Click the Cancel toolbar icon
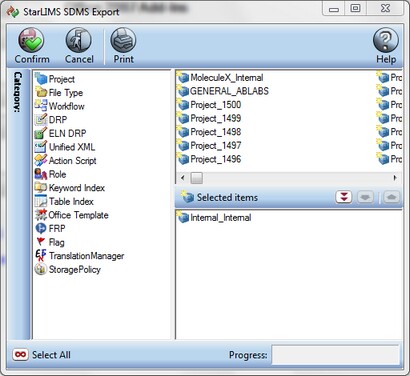The width and height of the screenshot is (410, 376). pos(78,40)
